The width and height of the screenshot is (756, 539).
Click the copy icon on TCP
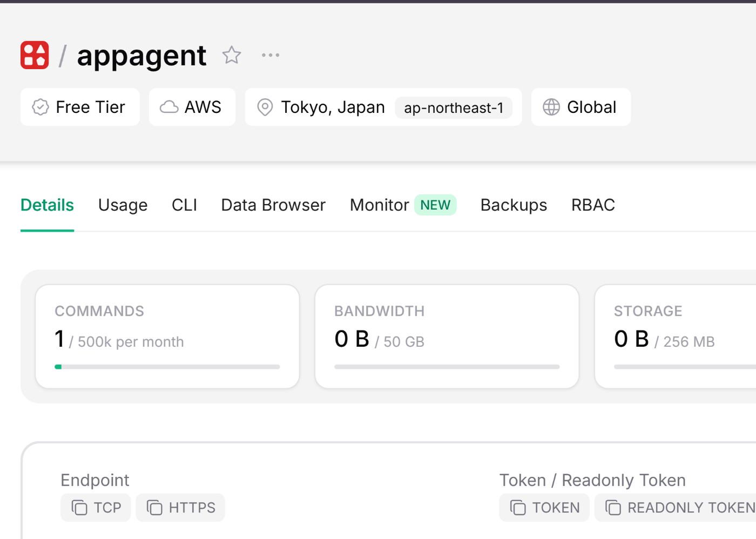click(x=79, y=508)
